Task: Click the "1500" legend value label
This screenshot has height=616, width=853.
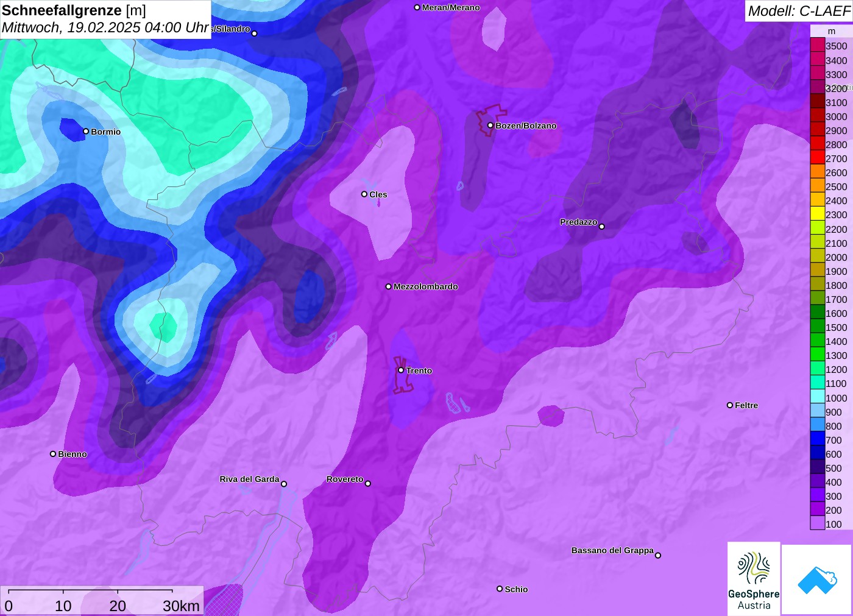Action: [x=836, y=327]
